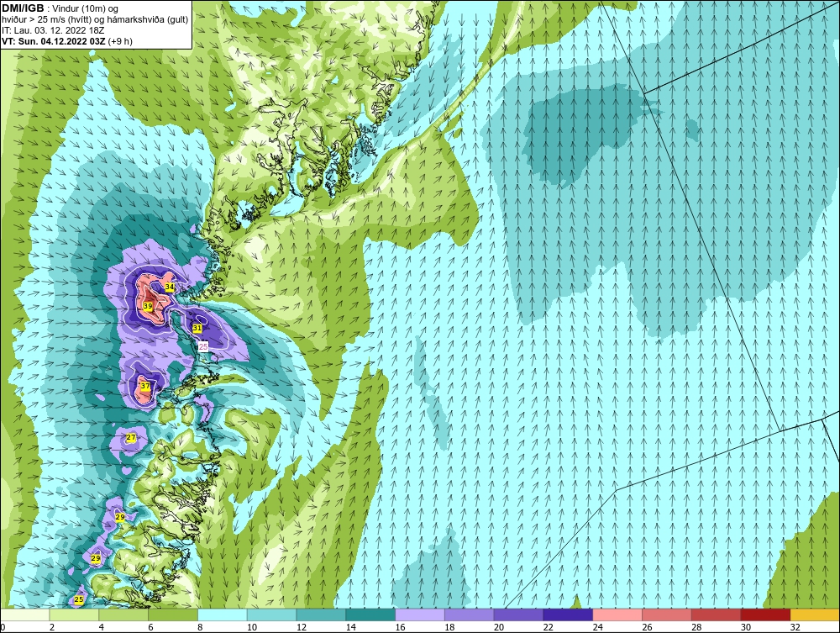Click the legend tick number 6
The height and width of the screenshot is (633, 840).
click(151, 627)
